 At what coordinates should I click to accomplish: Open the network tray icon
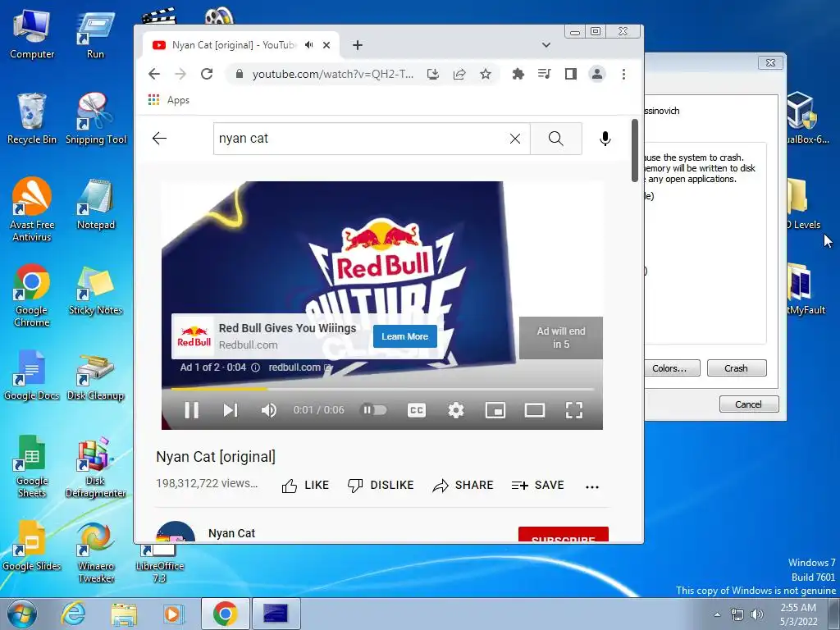(x=737, y=614)
